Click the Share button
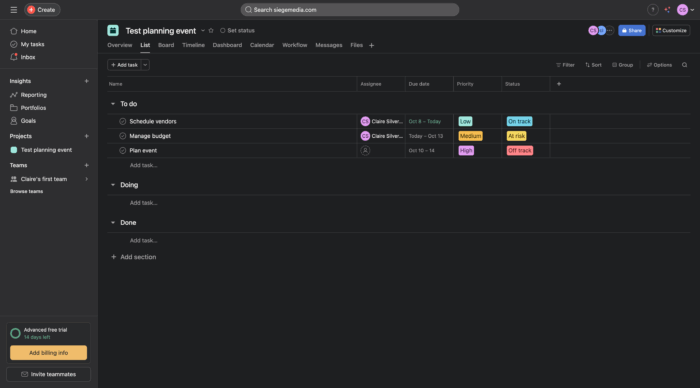The height and width of the screenshot is (388, 700). pos(632,30)
